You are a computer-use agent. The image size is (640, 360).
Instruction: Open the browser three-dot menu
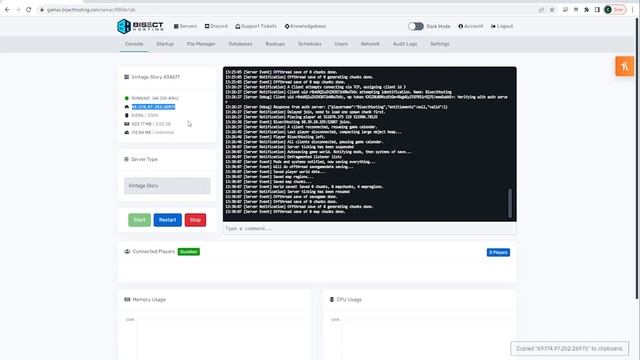(632, 10)
